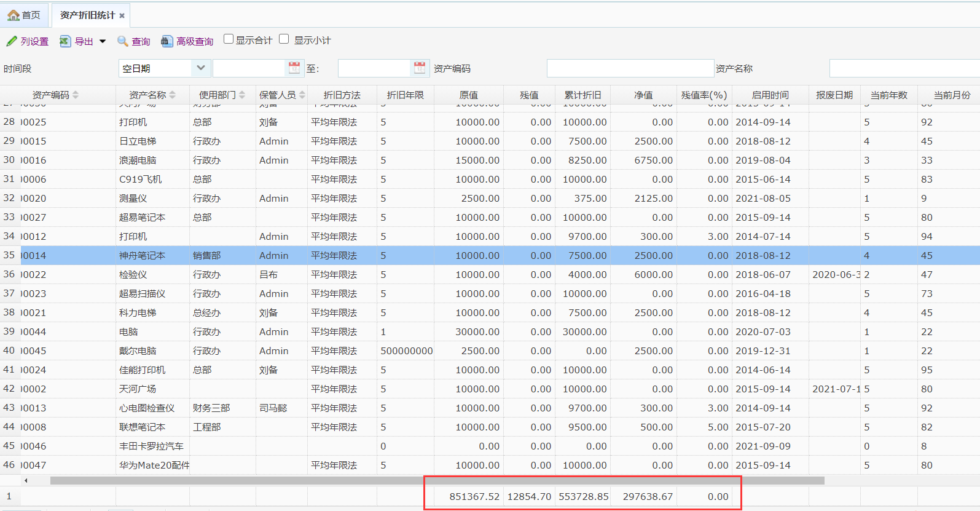Expand the 导出 dropdown arrow
Image resolution: width=980 pixels, height=511 pixels.
point(103,41)
